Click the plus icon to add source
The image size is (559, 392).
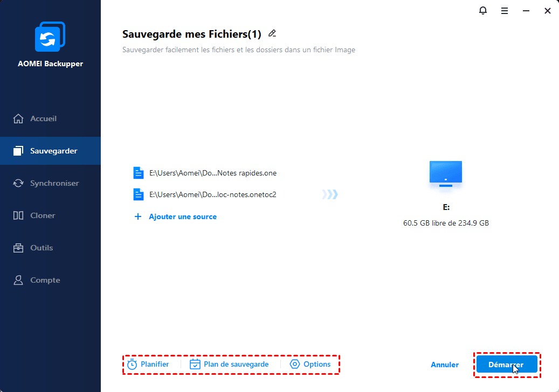pyautogui.click(x=138, y=216)
